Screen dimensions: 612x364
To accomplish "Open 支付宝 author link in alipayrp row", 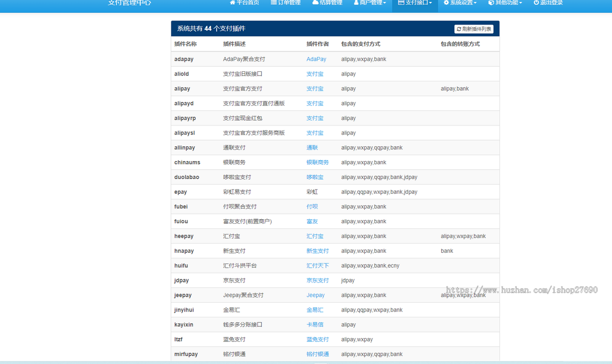I will (x=315, y=118).
